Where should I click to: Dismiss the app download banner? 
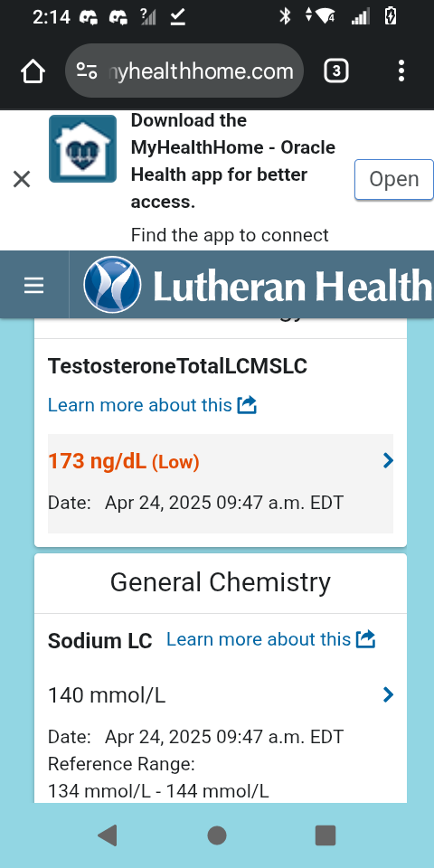(x=22, y=179)
